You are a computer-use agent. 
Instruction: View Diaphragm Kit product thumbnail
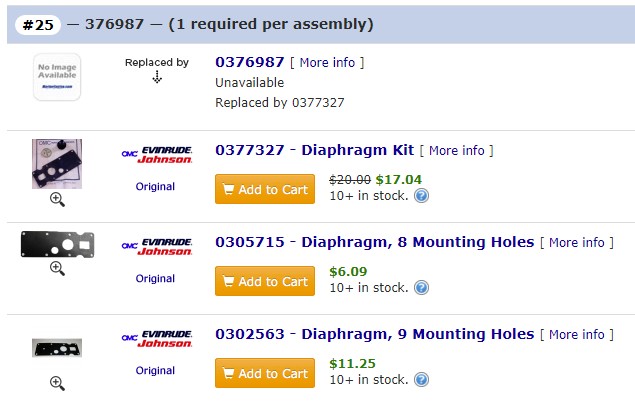pyautogui.click(x=57, y=164)
